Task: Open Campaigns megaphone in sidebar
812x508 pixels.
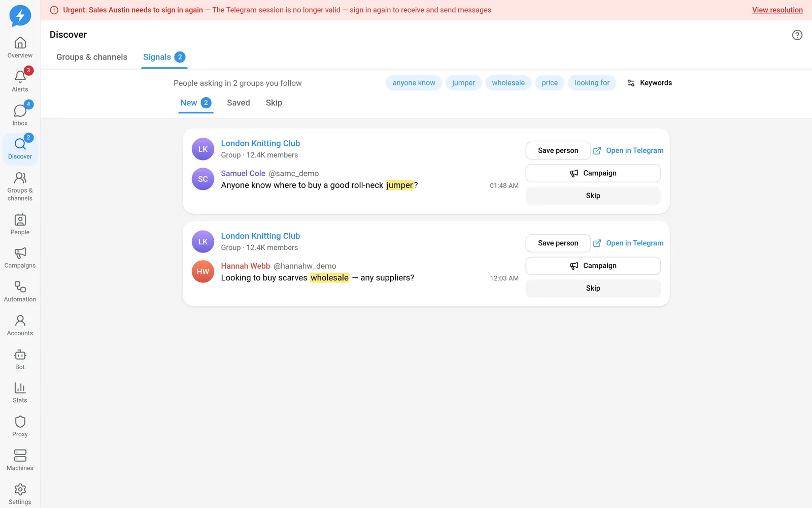Action: pos(20,258)
